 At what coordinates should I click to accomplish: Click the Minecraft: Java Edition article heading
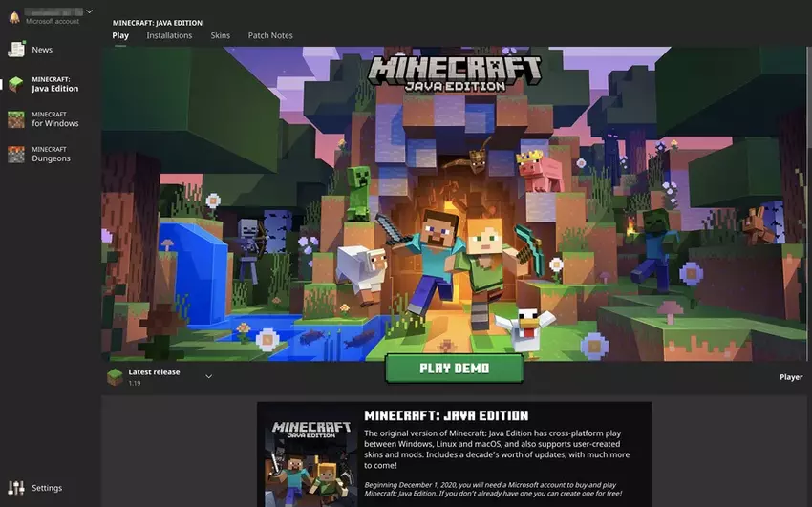coord(446,416)
